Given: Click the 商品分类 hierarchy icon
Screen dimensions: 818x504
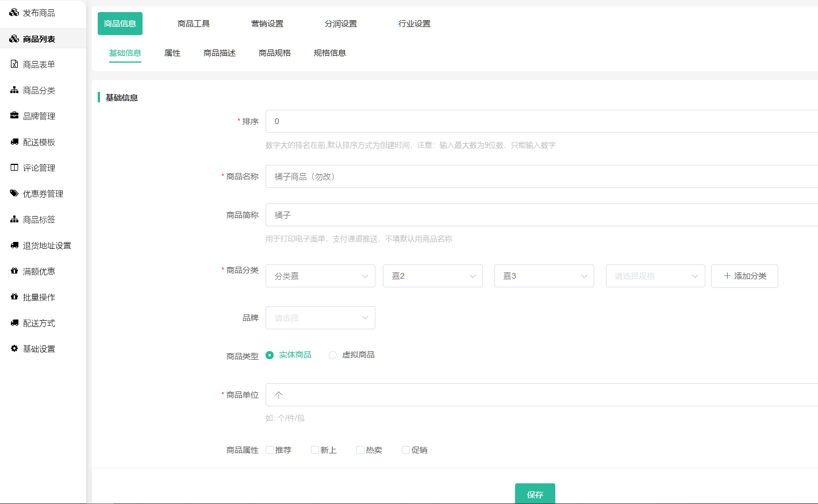Looking at the screenshot, I should tap(14, 90).
